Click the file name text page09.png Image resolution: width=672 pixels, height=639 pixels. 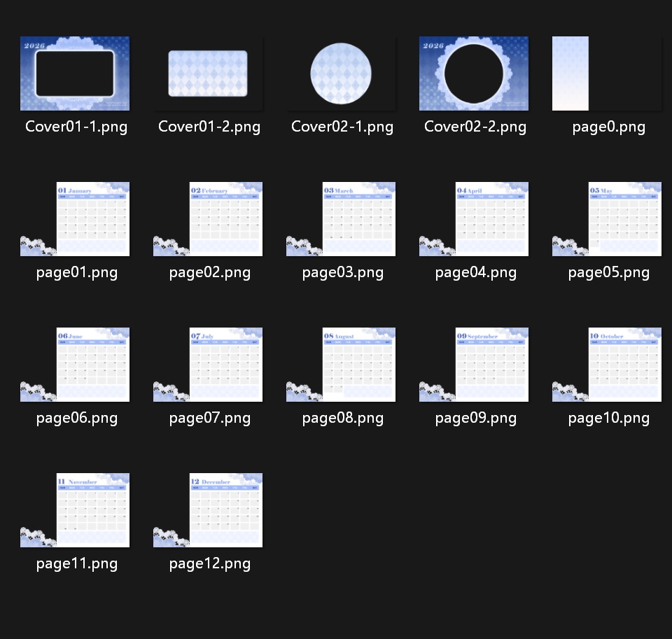click(476, 419)
